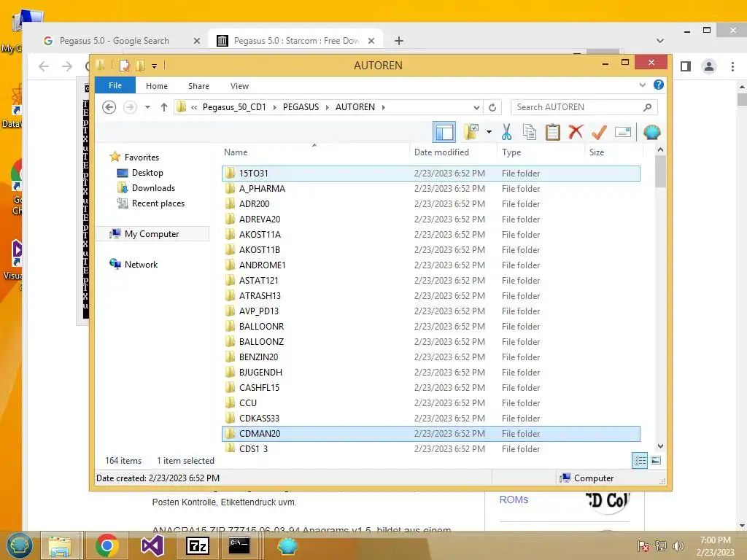Switch to Pegasus 5.0 Google Search tab
The height and width of the screenshot is (560, 747).
[113, 41]
